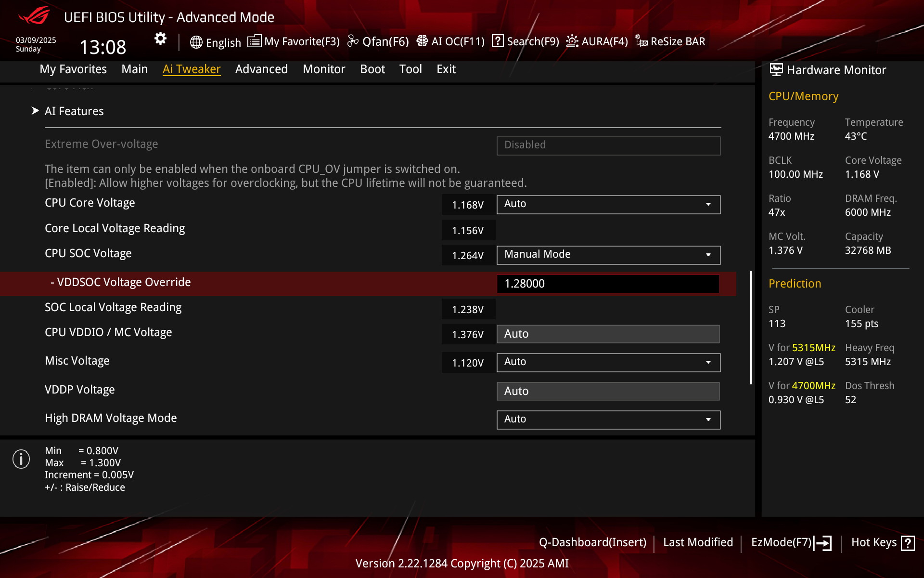Viewport: 924px width, 578px height.
Task: Launch AI OC(F11) brain icon
Action: [422, 41]
